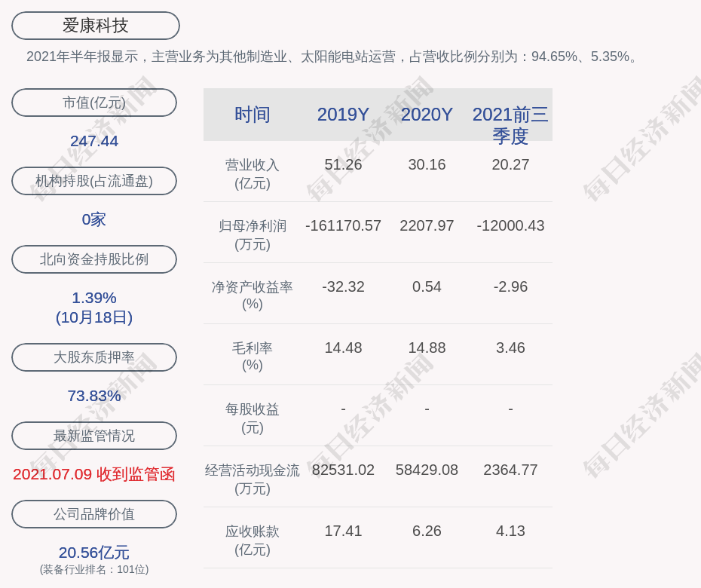The image size is (701, 588).
Task: Click the 经营活动现金流 row label
Action: coord(253,479)
